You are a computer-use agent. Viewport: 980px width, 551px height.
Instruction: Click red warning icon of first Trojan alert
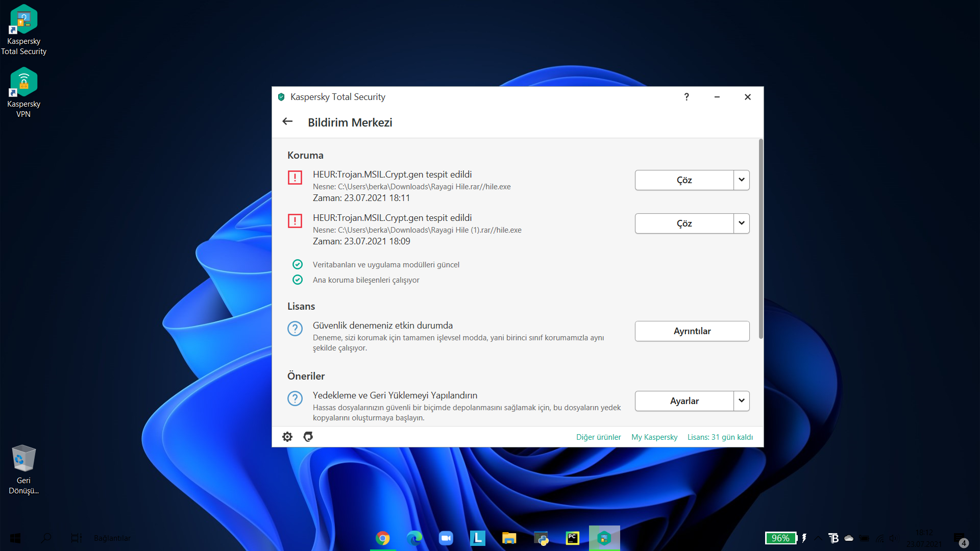[x=295, y=178]
